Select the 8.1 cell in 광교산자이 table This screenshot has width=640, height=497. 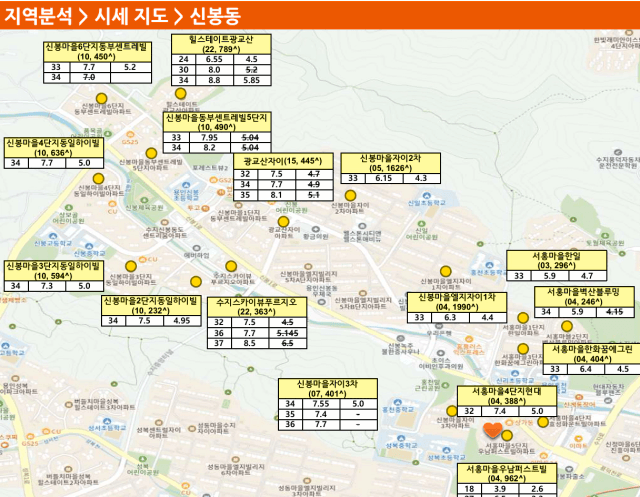coord(276,195)
